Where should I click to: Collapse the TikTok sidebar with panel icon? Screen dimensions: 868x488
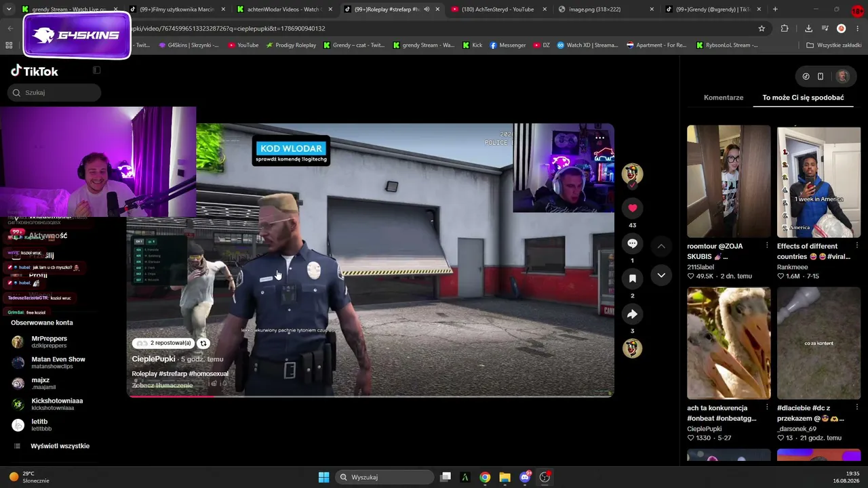[x=96, y=70]
